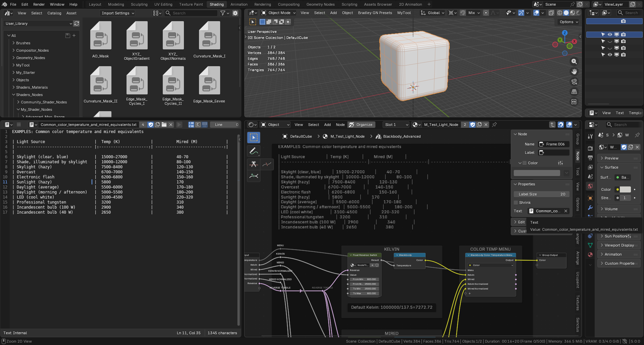Click the Object properties orange square tab
The width and height of the screenshot is (644, 345).
(590, 198)
